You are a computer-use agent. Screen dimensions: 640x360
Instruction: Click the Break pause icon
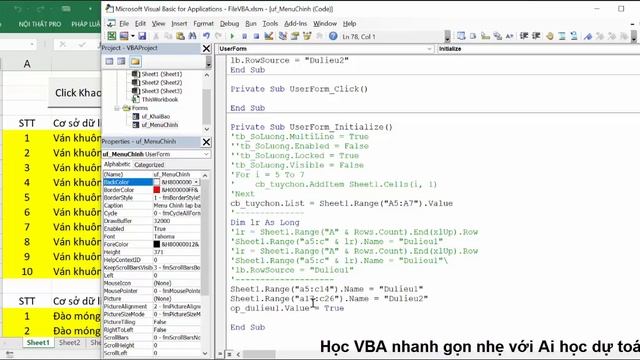[x=244, y=36]
